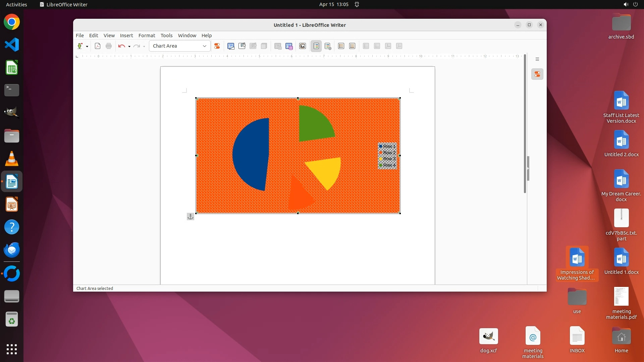Open the Data Table icon

click(x=289, y=46)
